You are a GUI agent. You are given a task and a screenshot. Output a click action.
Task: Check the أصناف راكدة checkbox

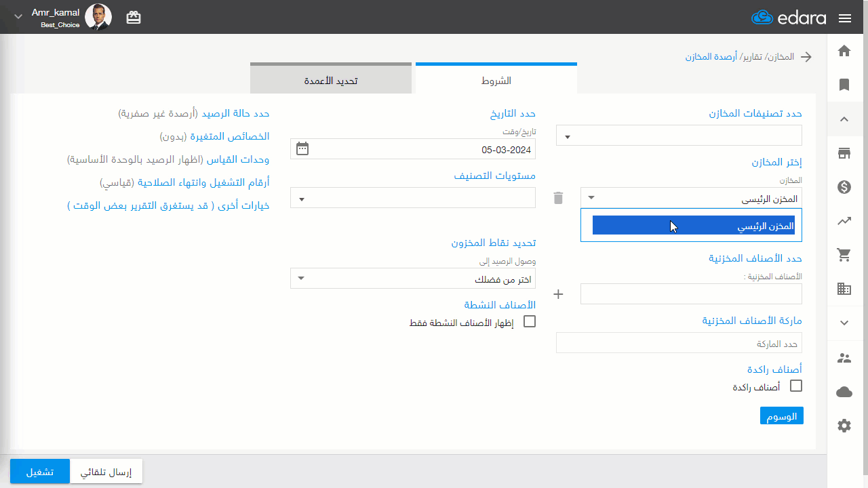[796, 386]
